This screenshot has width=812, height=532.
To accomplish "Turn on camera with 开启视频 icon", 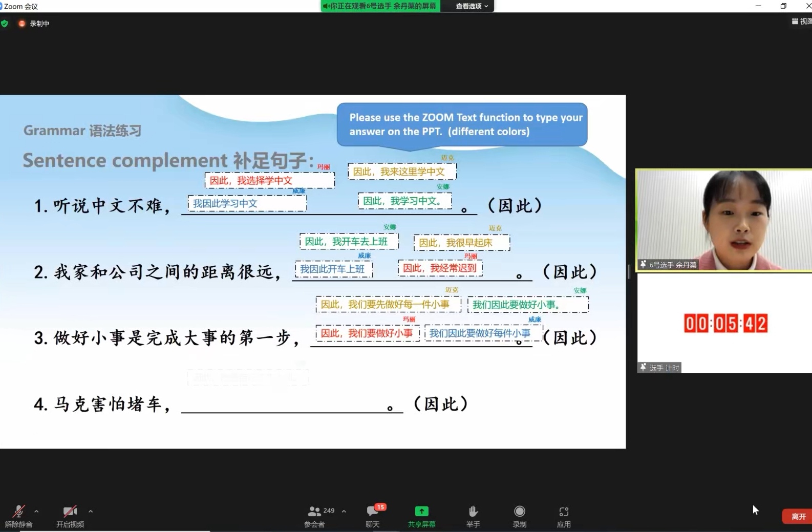I will [70, 512].
